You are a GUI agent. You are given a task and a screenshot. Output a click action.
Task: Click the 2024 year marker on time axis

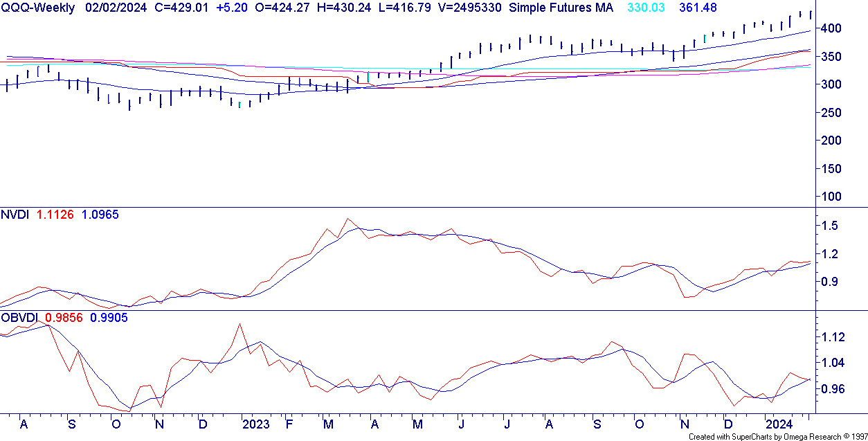(x=779, y=423)
